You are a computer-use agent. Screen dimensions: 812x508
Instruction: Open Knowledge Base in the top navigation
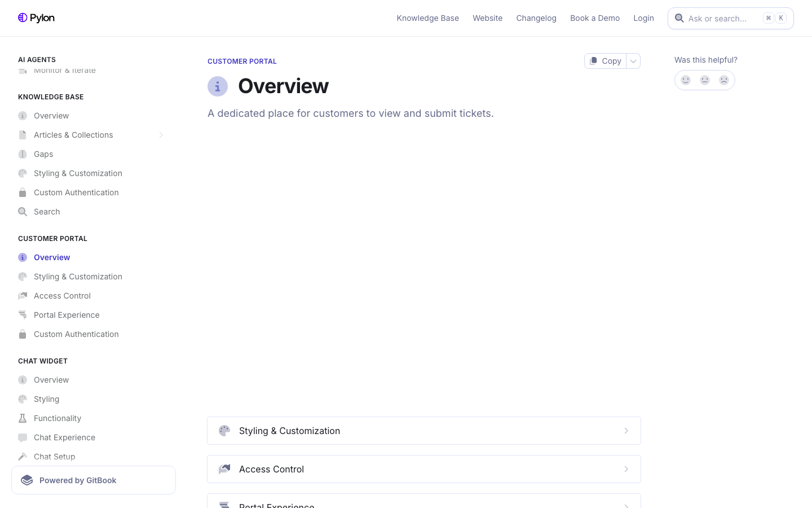tap(427, 18)
